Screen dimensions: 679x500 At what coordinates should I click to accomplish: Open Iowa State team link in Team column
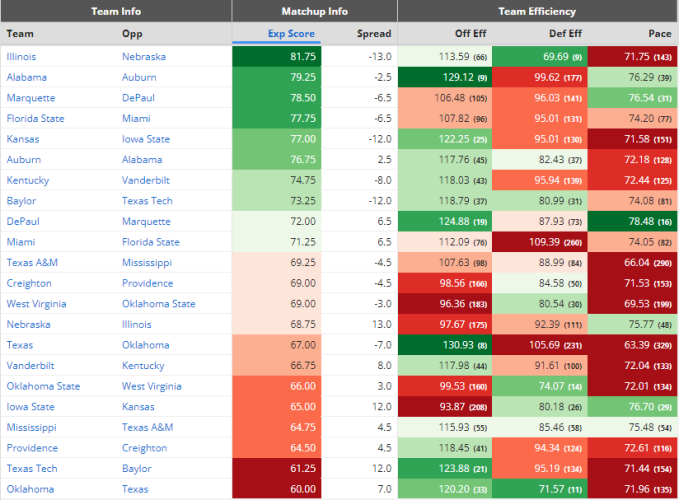[30, 406]
